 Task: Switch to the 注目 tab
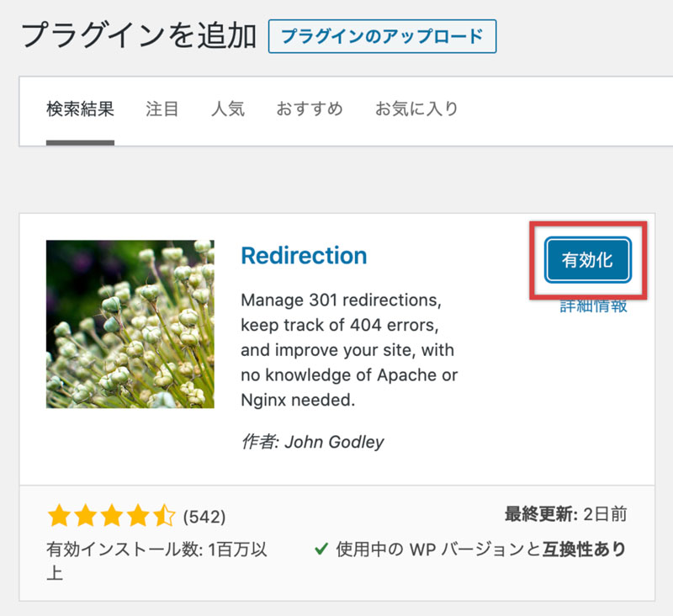[162, 109]
